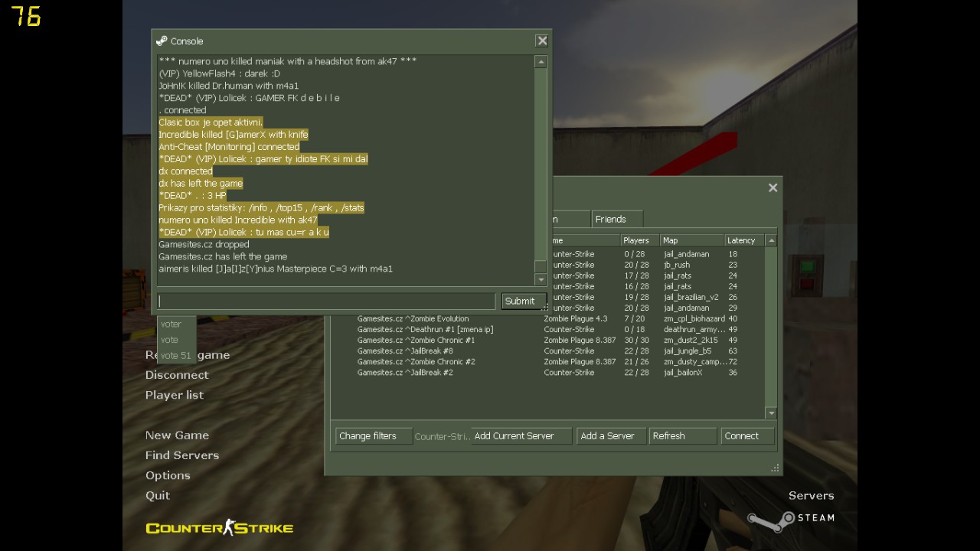Select jail_andaman row with latency 18
This screenshot has height=551, width=980.
(x=658, y=254)
